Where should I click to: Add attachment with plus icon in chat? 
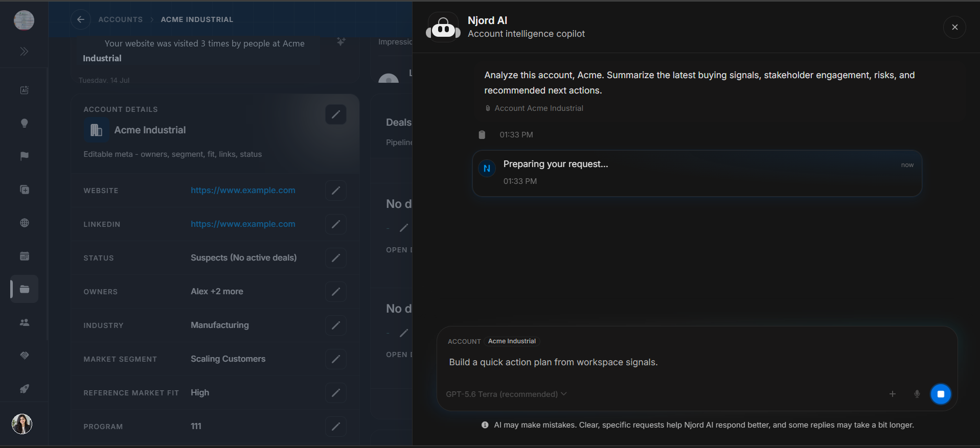tap(893, 394)
